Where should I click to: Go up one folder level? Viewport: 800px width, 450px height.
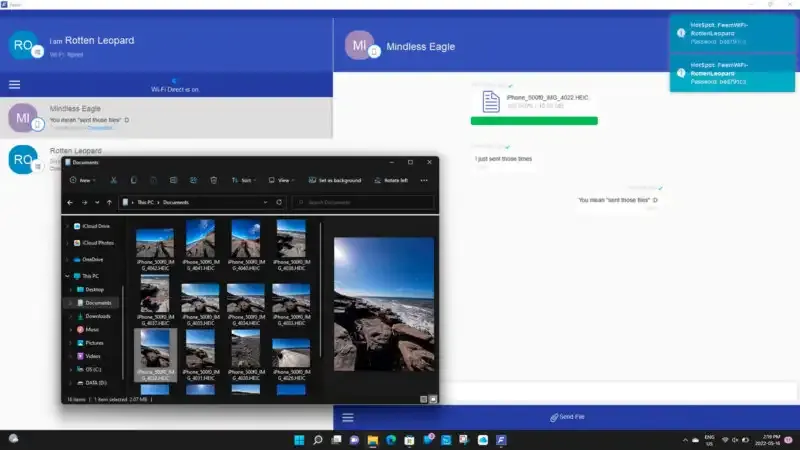point(109,202)
